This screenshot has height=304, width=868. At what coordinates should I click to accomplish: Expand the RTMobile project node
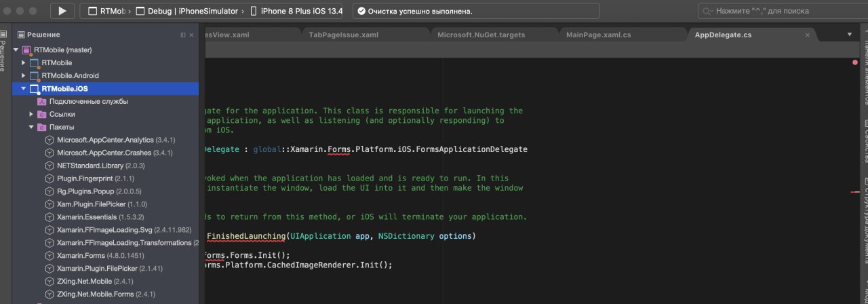(x=23, y=62)
